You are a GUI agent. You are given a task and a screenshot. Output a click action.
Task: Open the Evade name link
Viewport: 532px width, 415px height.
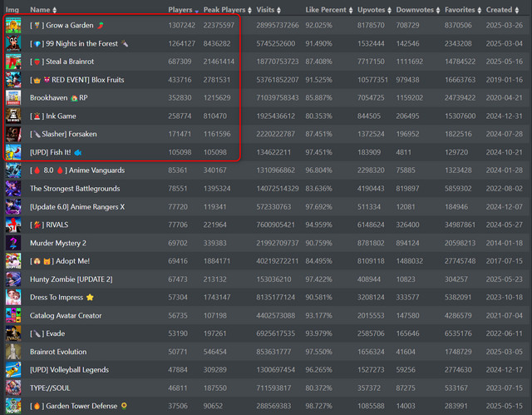tap(47, 333)
